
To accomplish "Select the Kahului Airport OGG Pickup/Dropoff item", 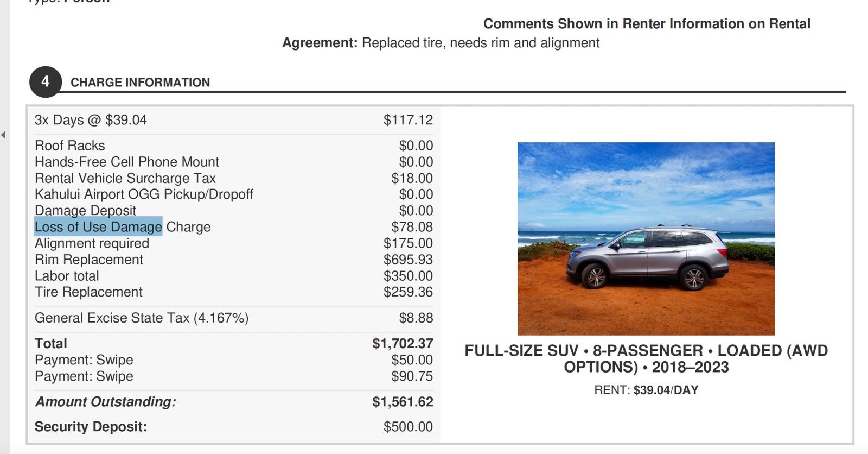I will (x=144, y=194).
